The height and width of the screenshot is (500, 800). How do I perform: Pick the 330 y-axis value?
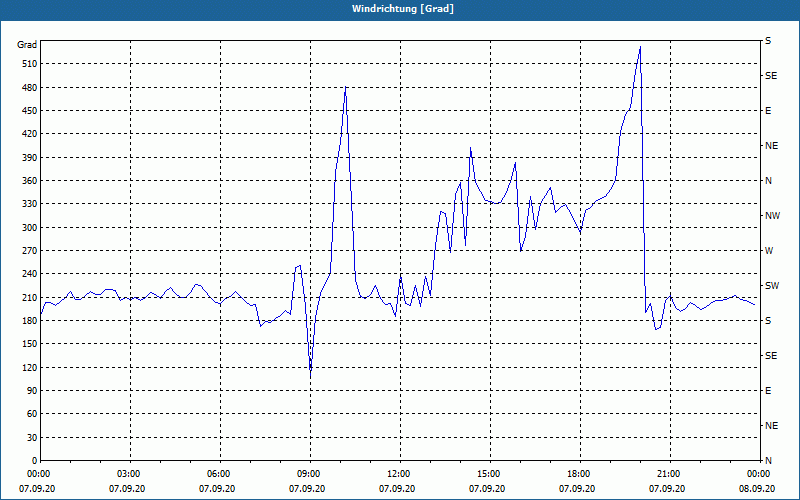[30, 204]
